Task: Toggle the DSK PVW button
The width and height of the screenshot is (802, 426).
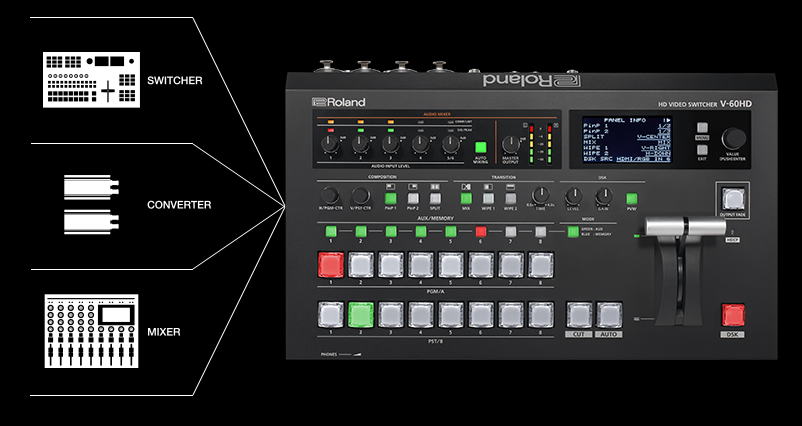Action: [x=632, y=198]
